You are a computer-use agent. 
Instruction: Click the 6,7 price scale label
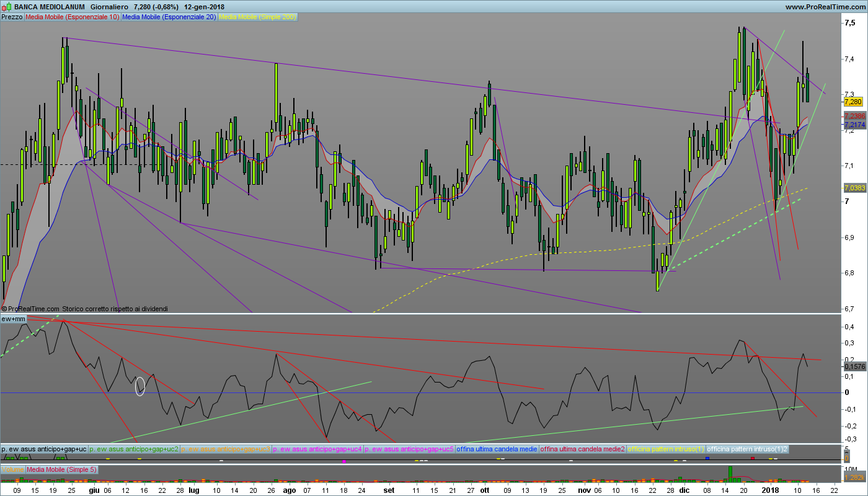point(849,309)
